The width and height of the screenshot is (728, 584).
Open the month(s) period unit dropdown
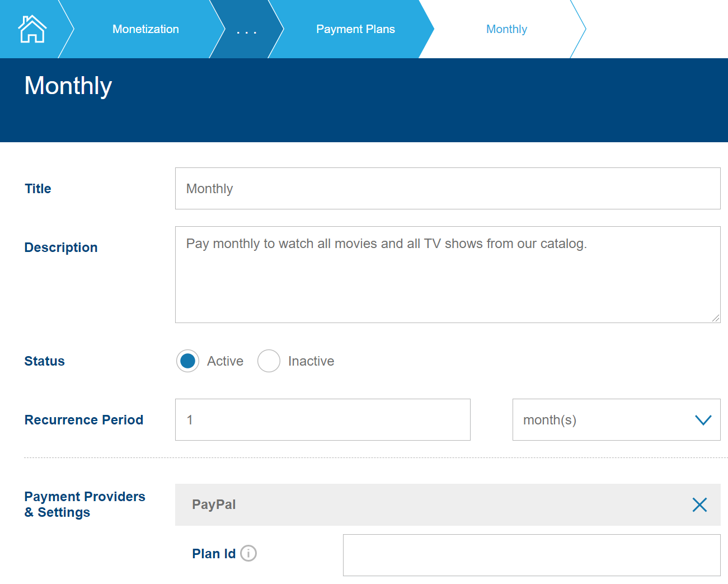616,420
